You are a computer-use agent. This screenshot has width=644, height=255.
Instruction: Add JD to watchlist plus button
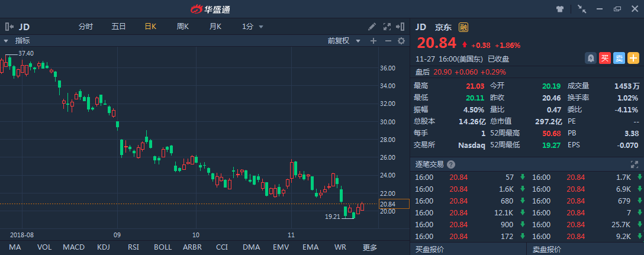(x=633, y=59)
